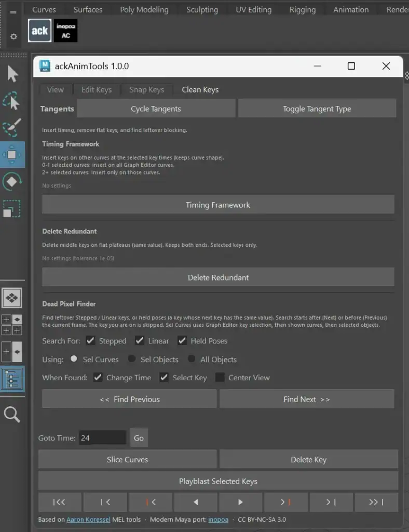
Task: Click Playblast Selected Keys button
Action: pos(218,481)
